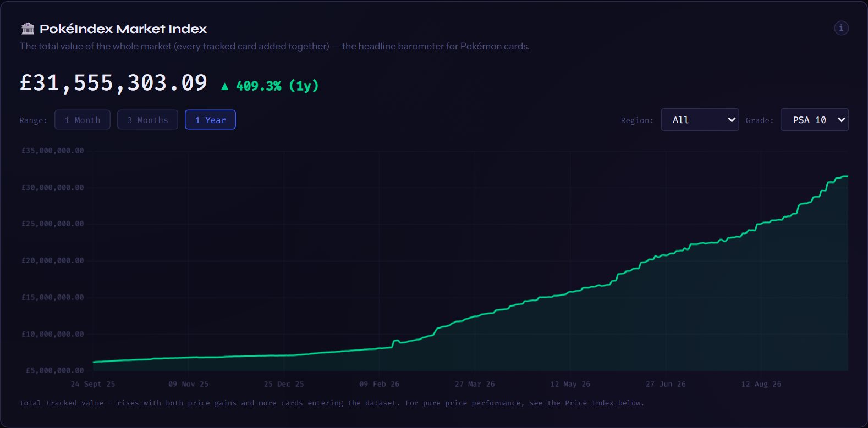The width and height of the screenshot is (868, 428).
Task: Click the Region: label
Action: pos(637,120)
